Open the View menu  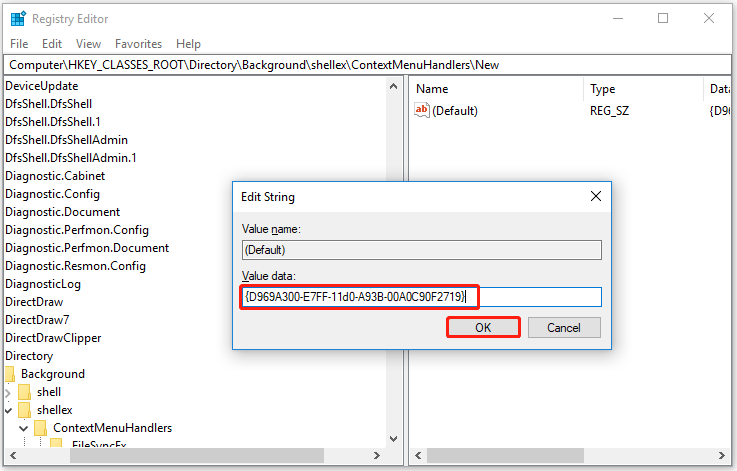(x=88, y=44)
